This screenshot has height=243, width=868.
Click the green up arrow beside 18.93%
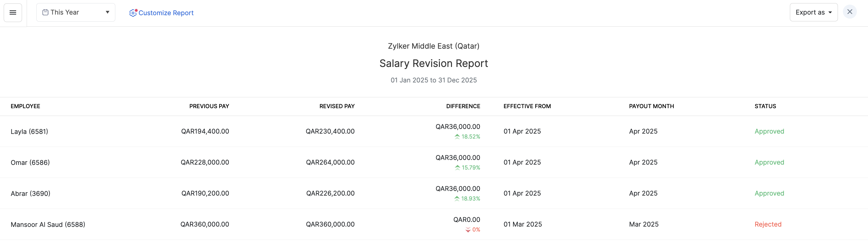[x=457, y=198]
